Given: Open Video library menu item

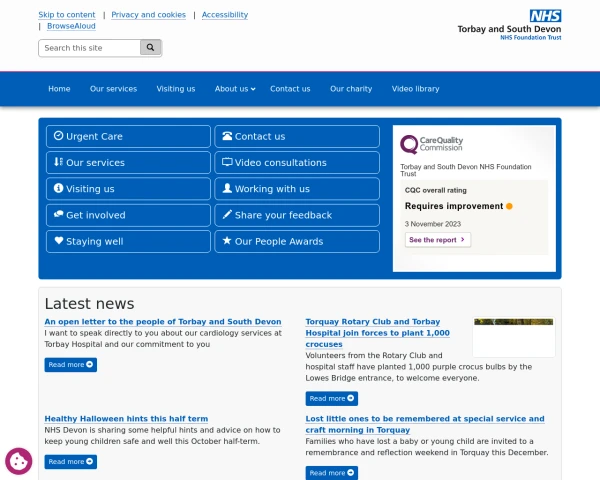Looking at the screenshot, I should pyautogui.click(x=415, y=89).
